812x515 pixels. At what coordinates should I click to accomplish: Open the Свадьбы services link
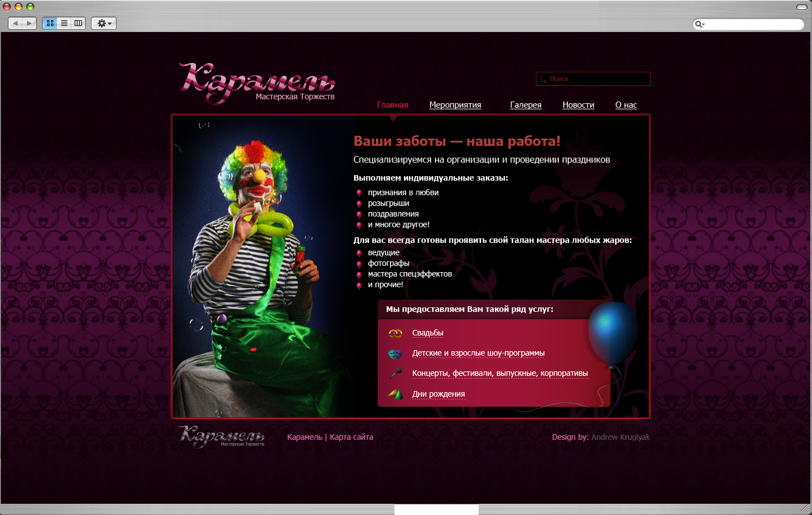pyautogui.click(x=428, y=332)
